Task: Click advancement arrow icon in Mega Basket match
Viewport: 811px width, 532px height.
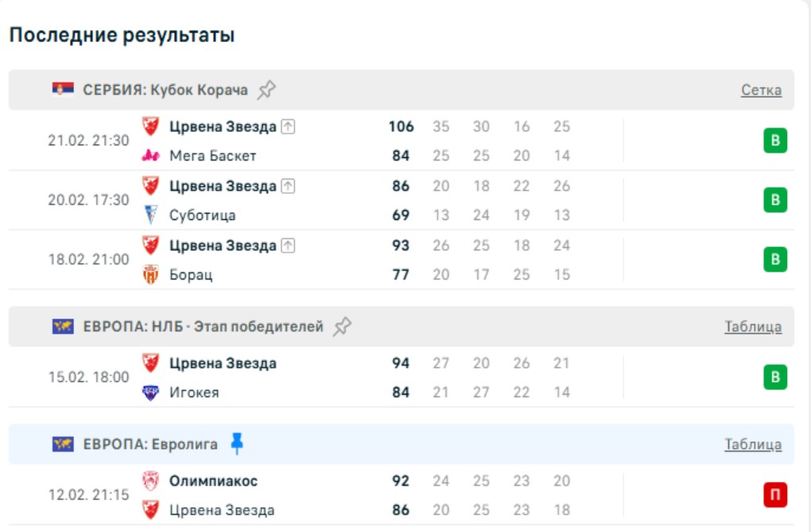Action: 288,127
